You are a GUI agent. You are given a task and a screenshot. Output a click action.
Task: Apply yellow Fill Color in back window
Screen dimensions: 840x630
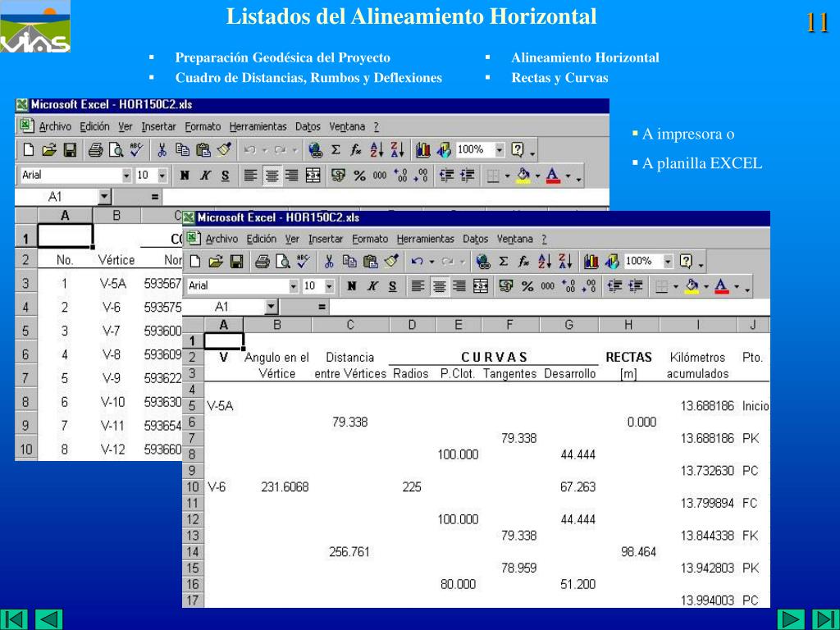pyautogui.click(x=523, y=176)
